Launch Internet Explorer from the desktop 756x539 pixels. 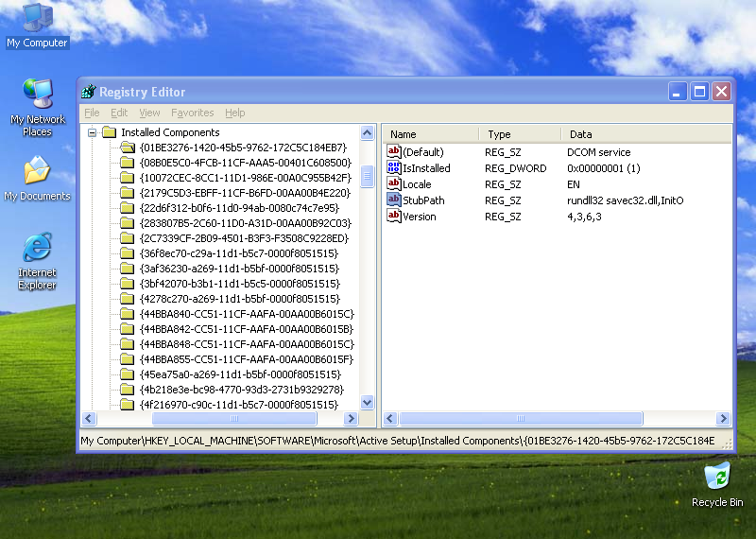(37, 250)
